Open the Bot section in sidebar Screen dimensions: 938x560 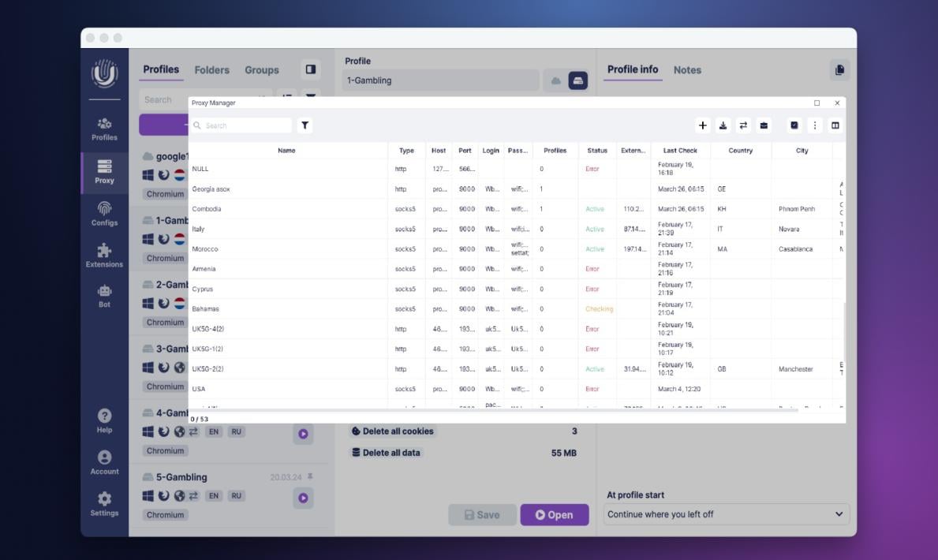[104, 296]
